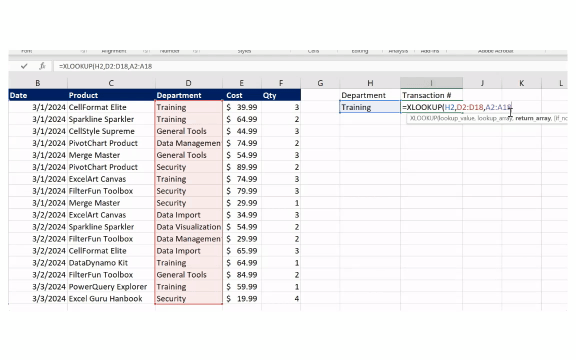Select the Data Visualization department cell
The width and height of the screenshot is (576, 360).
pyautogui.click(x=188, y=227)
